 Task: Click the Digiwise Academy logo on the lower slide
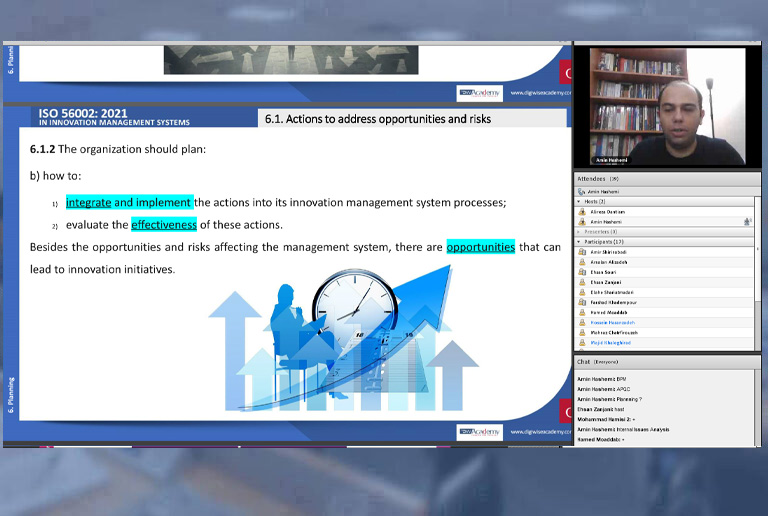(x=480, y=431)
